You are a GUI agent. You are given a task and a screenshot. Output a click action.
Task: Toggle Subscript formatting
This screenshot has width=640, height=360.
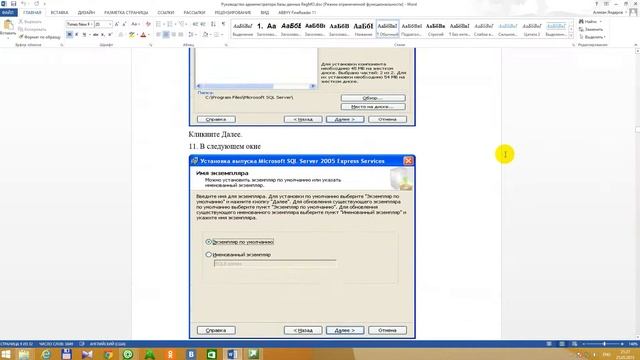point(103,35)
